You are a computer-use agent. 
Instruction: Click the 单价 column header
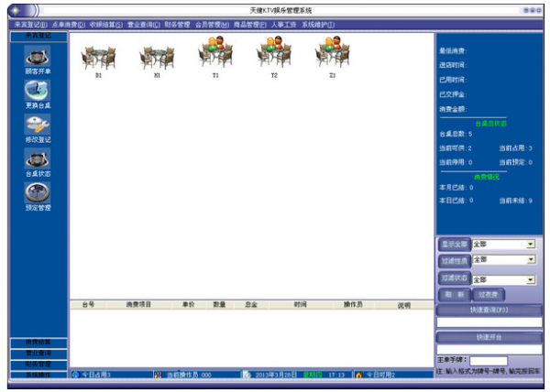click(x=188, y=305)
